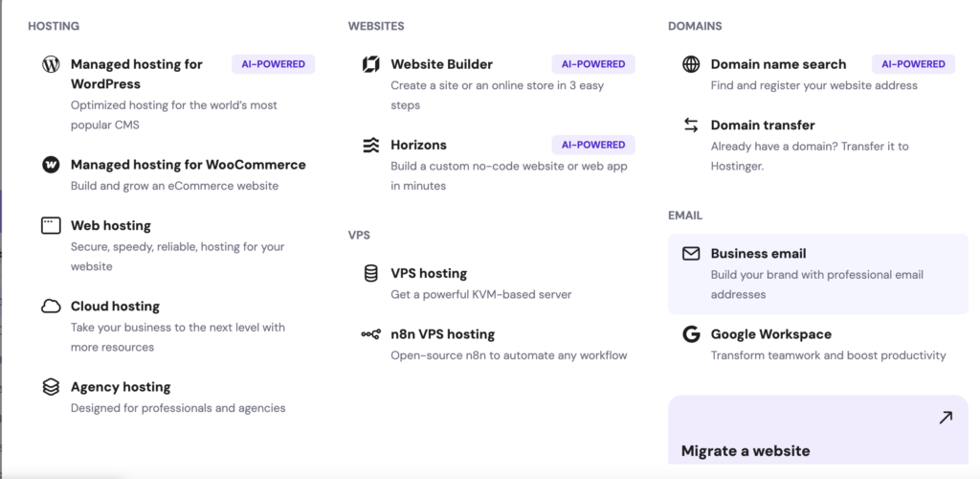Select the Google Workspace menu entry
This screenshot has width=980, height=479.
(x=818, y=345)
